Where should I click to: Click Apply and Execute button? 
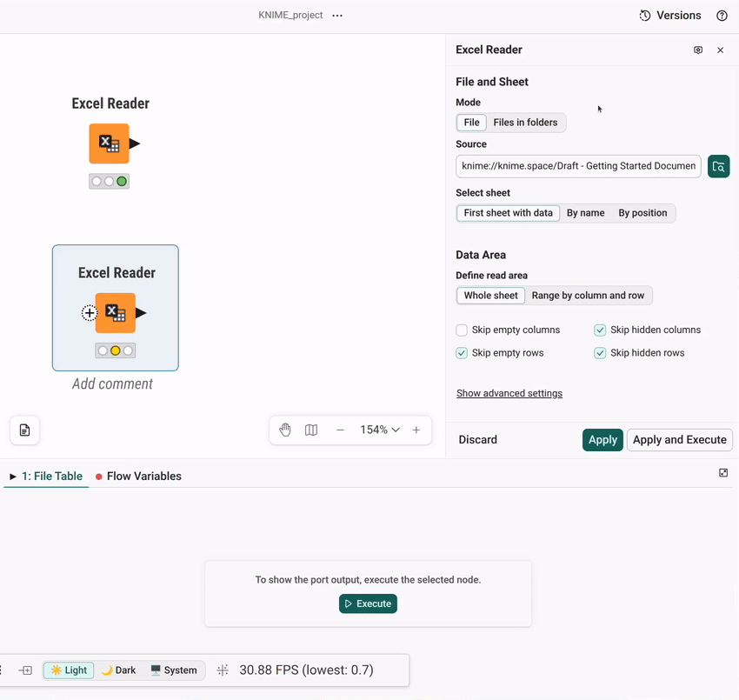click(680, 440)
